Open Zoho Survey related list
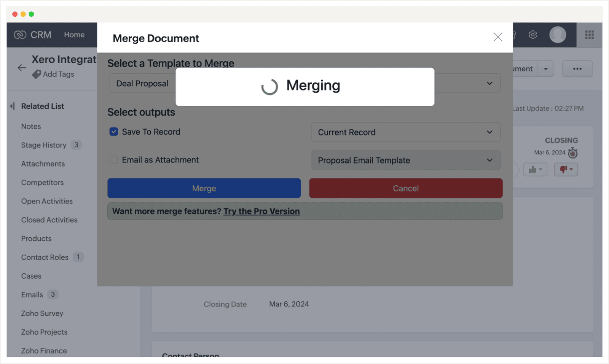The width and height of the screenshot is (609, 364). [42, 313]
